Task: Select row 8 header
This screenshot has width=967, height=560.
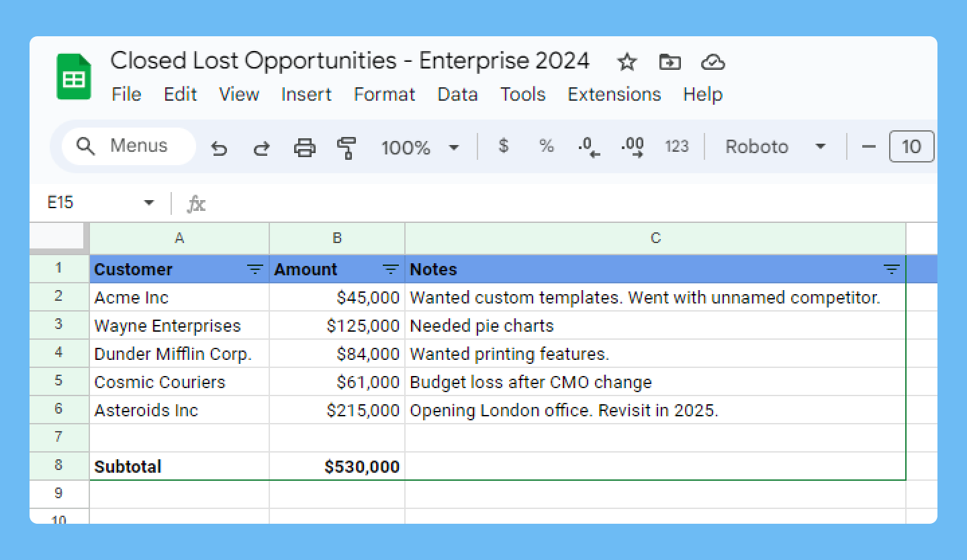Action: 59,466
